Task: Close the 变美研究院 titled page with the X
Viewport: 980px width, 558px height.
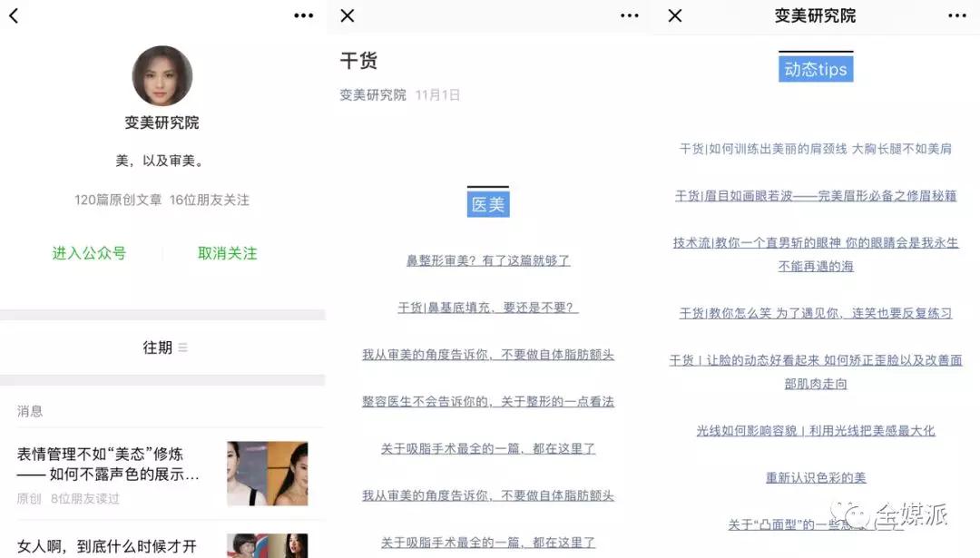Action: tap(675, 15)
